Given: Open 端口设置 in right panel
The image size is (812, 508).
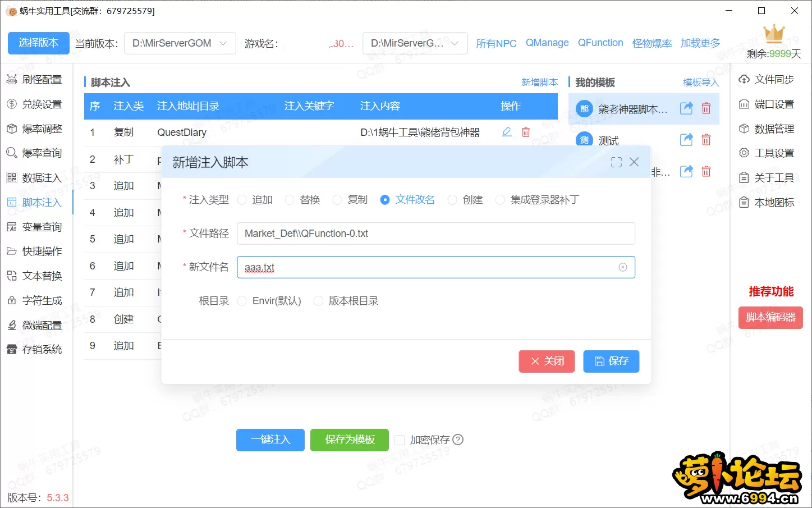Looking at the screenshot, I should click(767, 104).
